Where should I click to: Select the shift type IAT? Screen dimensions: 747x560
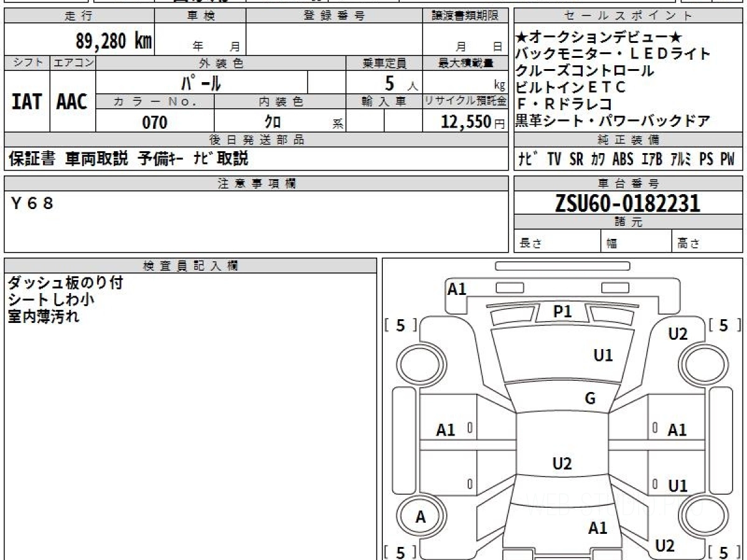click(27, 101)
